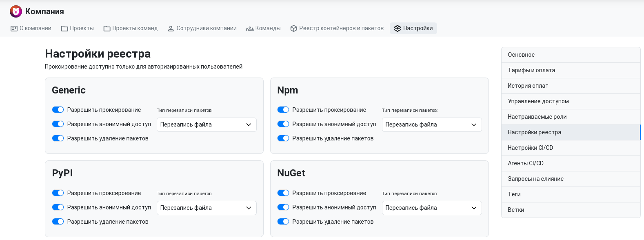Click the folder icon beside Проекты

64,29
